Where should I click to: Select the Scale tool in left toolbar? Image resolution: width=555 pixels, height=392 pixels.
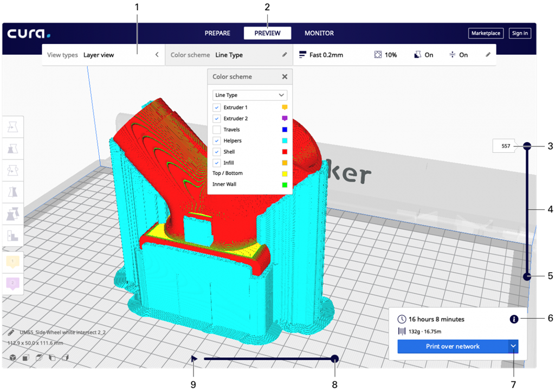pos(12,148)
